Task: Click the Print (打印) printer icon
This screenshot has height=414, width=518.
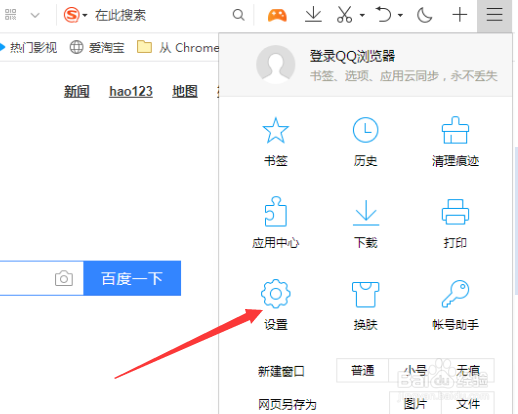Action: tap(455, 212)
